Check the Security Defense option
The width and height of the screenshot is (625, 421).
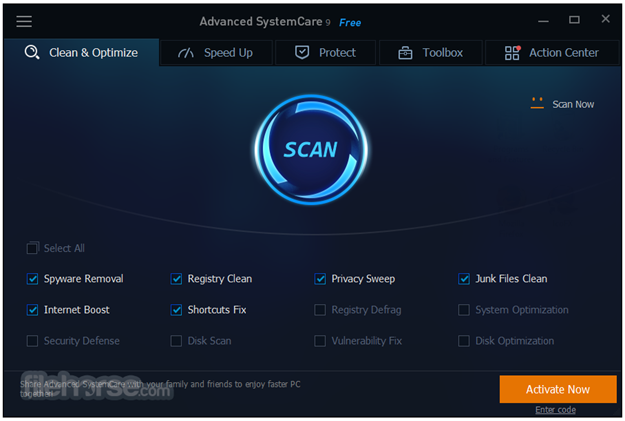(x=32, y=341)
